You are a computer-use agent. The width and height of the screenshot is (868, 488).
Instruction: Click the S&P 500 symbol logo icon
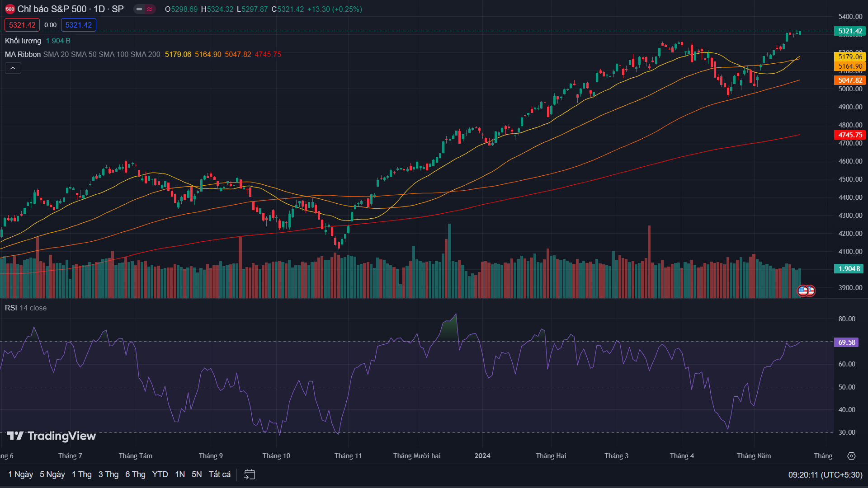pos(9,9)
